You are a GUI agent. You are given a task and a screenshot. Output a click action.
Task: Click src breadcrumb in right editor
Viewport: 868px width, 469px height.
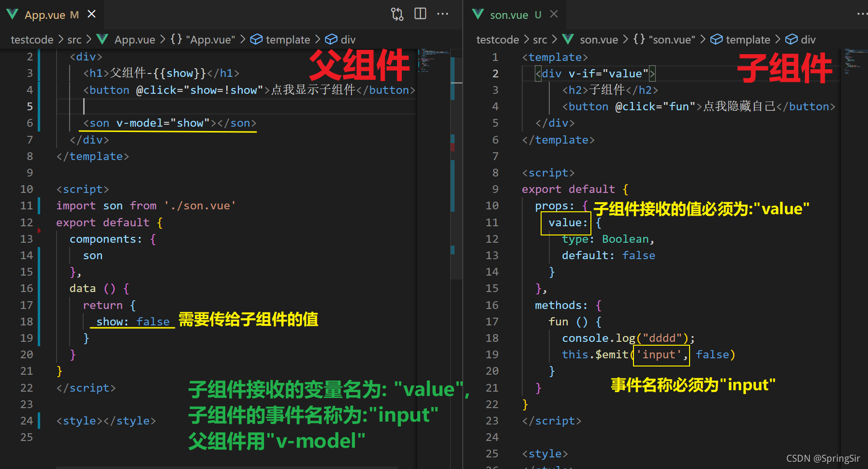click(x=540, y=40)
